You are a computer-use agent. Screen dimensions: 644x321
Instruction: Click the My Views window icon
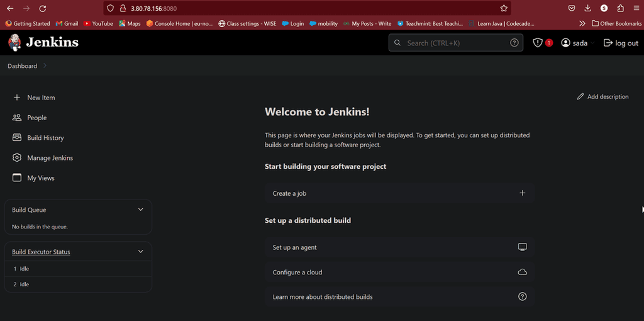click(17, 178)
